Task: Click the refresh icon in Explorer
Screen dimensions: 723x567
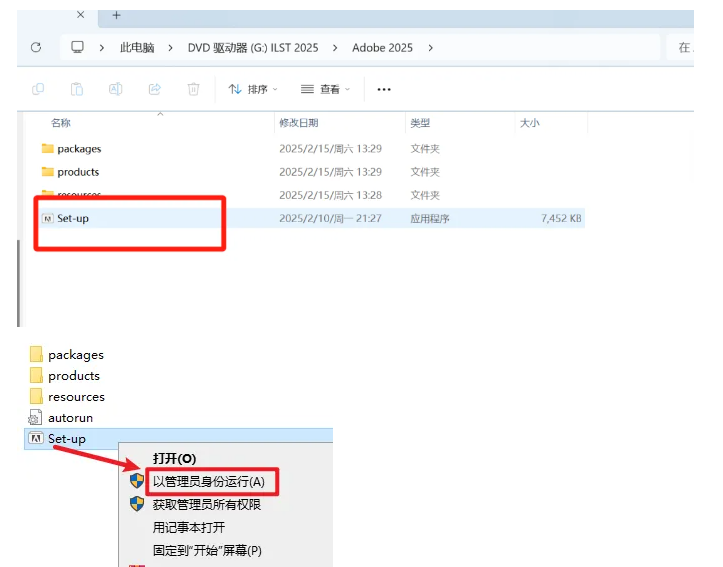Action: pos(36,47)
